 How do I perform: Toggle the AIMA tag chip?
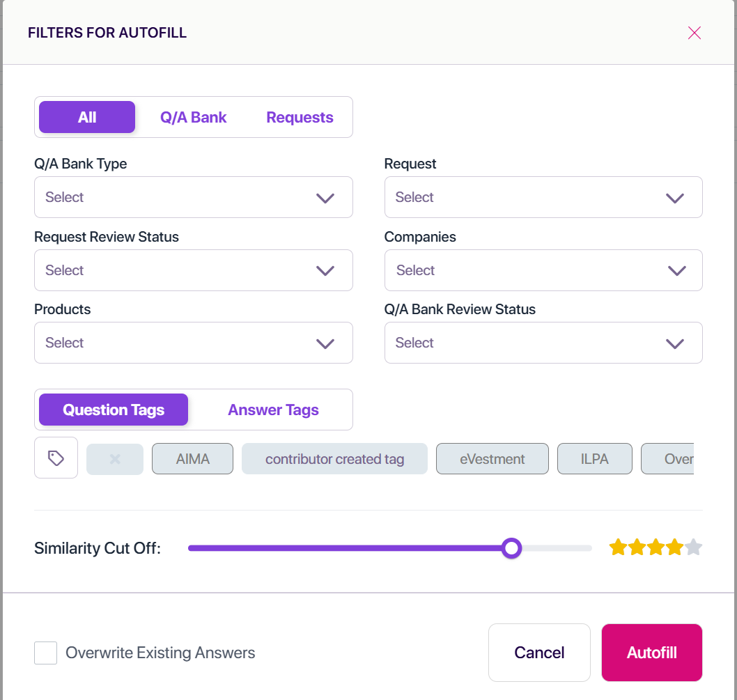click(x=192, y=459)
